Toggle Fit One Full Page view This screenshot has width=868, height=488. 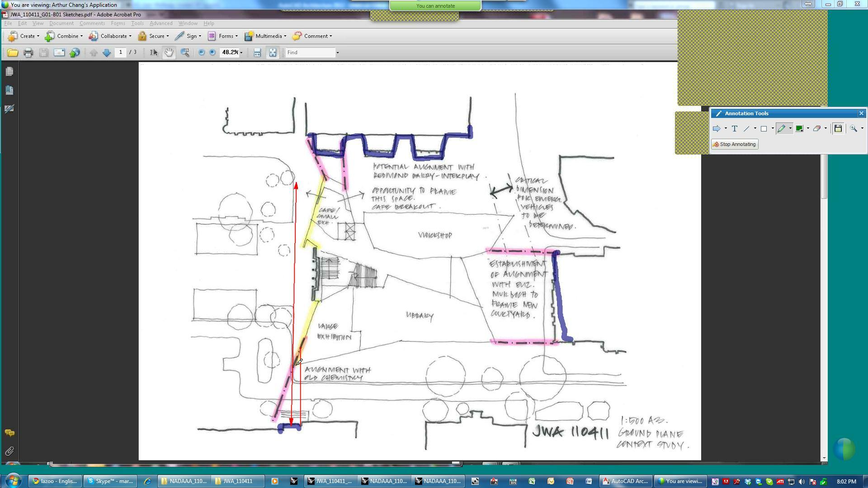(273, 53)
